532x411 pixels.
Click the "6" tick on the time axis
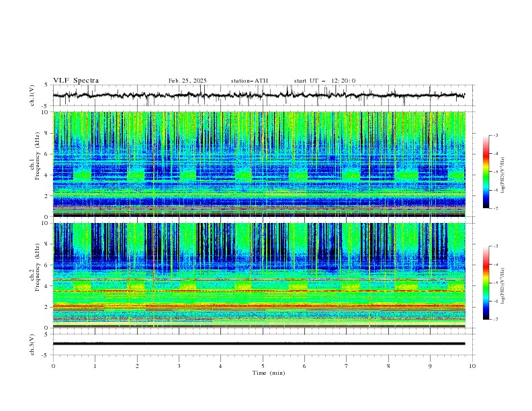pyautogui.click(x=304, y=366)
